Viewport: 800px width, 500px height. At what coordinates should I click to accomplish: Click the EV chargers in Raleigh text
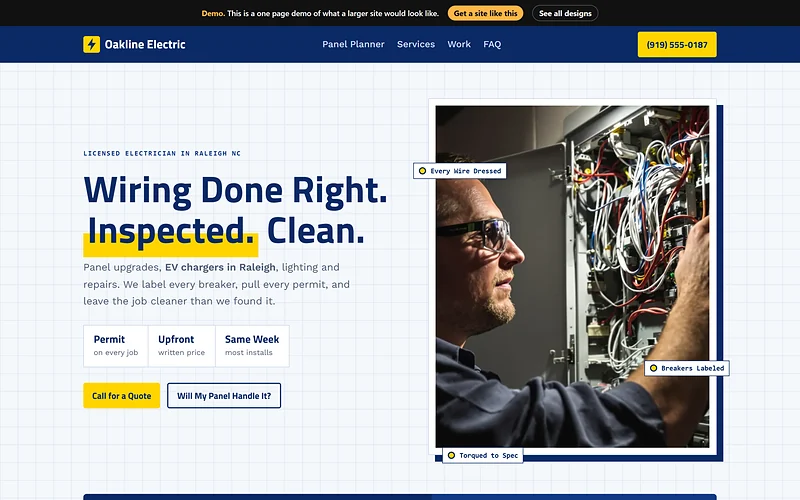[x=220, y=267]
